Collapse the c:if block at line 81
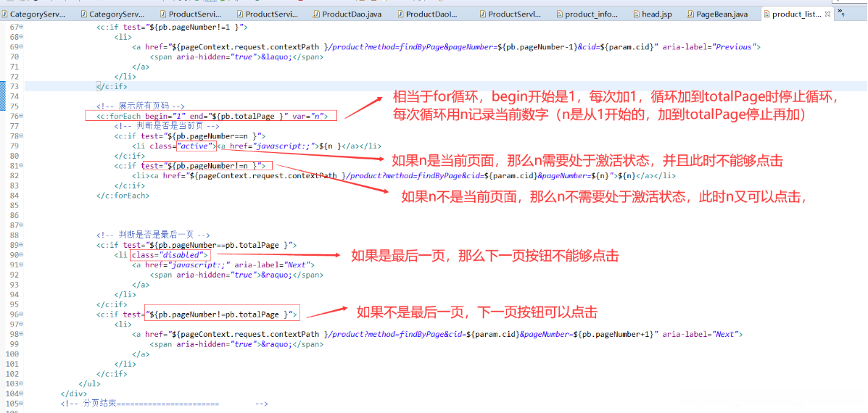 (22, 166)
